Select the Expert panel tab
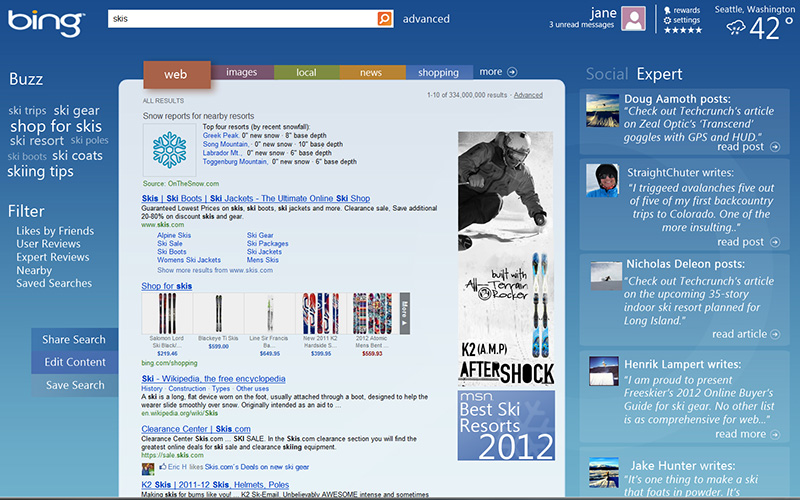 (659, 74)
